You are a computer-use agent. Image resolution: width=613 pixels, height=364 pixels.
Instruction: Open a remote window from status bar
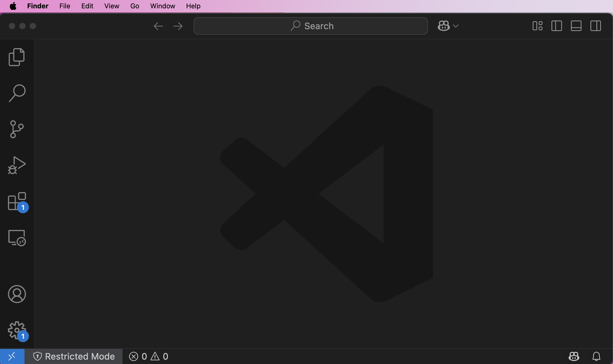coord(12,356)
